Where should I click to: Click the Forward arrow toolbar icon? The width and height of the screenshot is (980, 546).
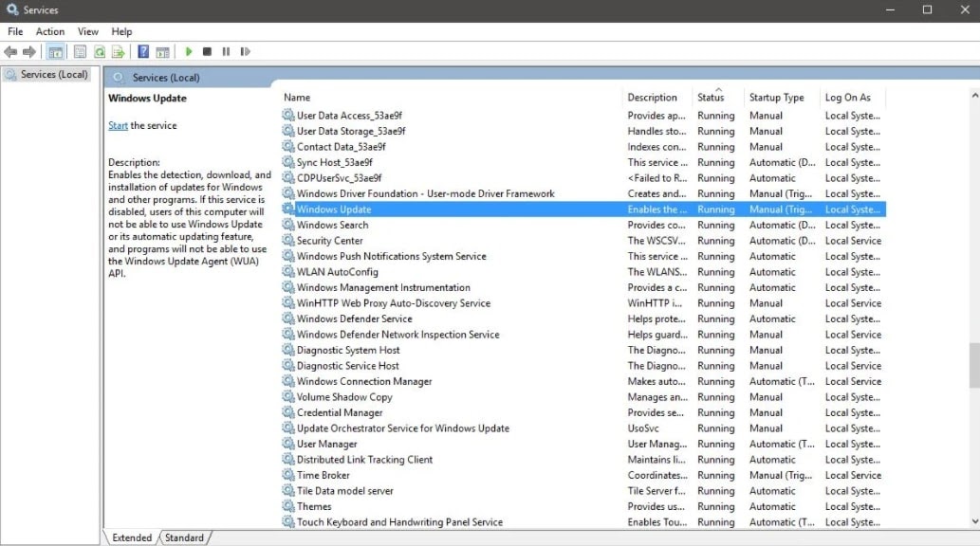click(29, 52)
